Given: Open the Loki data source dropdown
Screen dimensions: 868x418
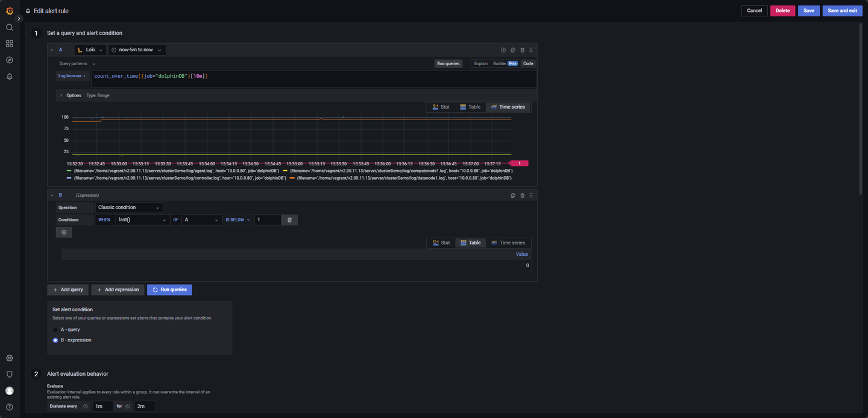Looking at the screenshot, I should [x=90, y=50].
